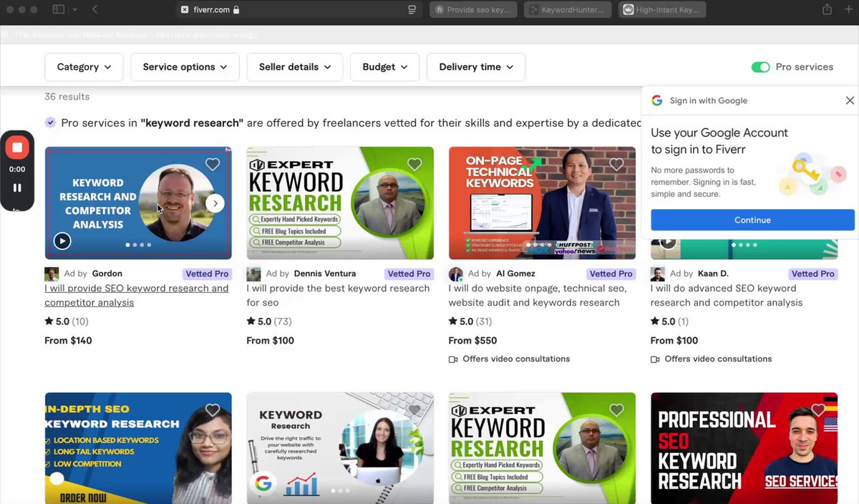Open Safari reader view icon in address bar
Image resolution: width=859 pixels, height=504 pixels.
[x=412, y=9]
